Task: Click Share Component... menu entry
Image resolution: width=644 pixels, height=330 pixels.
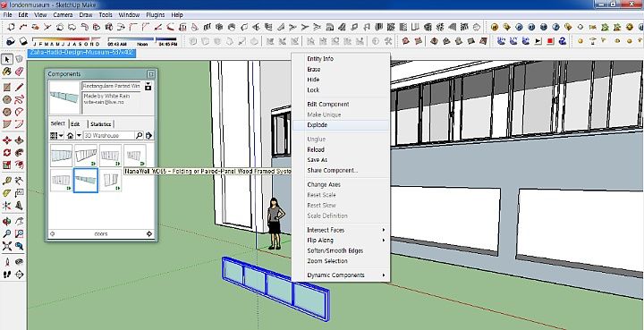Action: coord(341,170)
